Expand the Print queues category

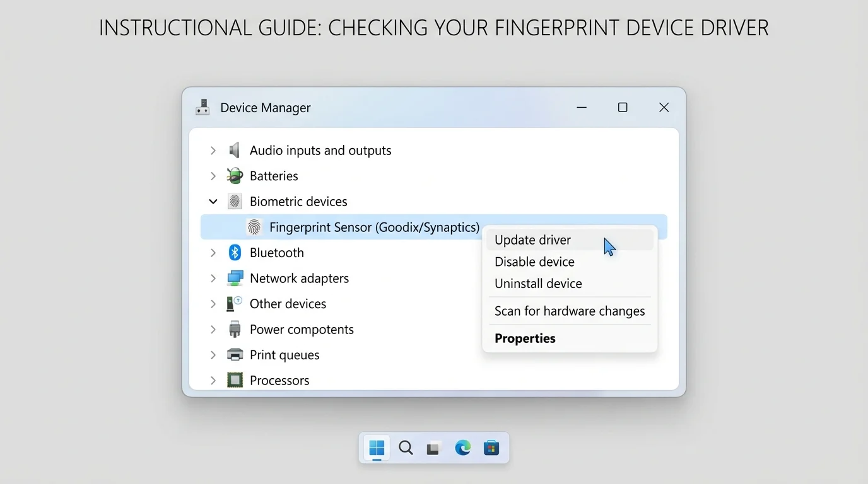pos(213,355)
